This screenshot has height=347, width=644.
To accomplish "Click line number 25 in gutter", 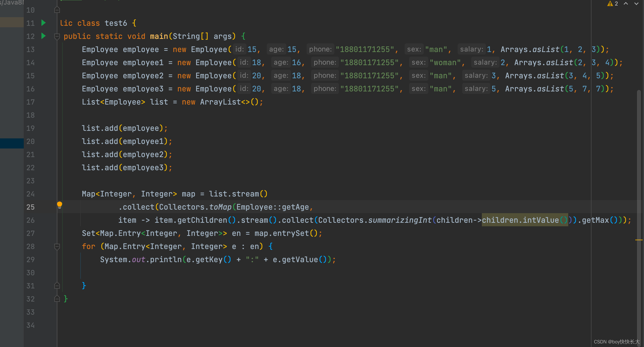I will [31, 207].
